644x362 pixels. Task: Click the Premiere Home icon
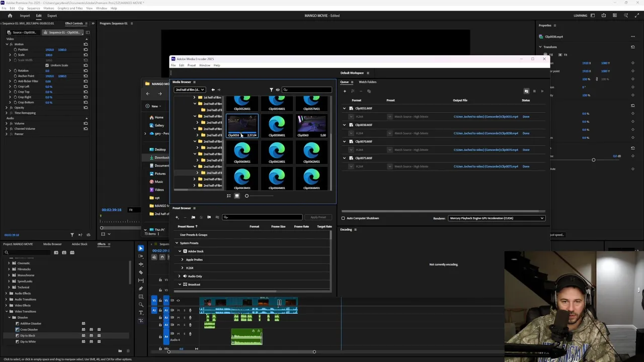tap(10, 16)
